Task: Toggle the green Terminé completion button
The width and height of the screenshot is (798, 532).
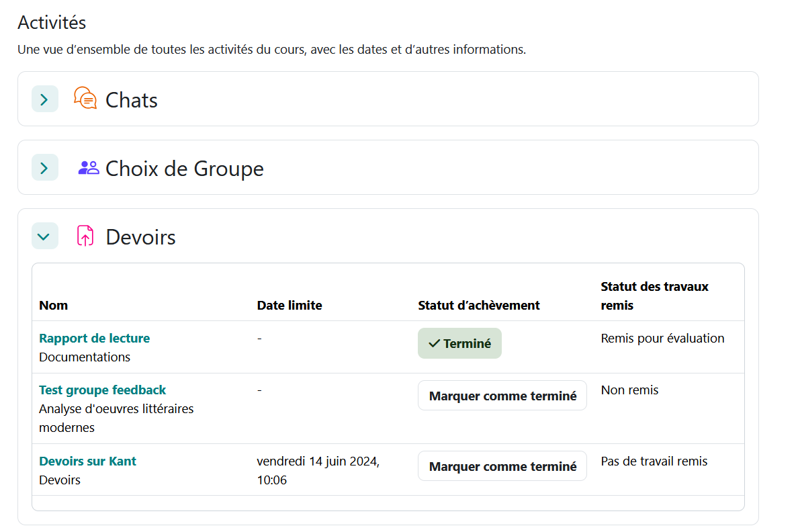Action: pos(459,343)
